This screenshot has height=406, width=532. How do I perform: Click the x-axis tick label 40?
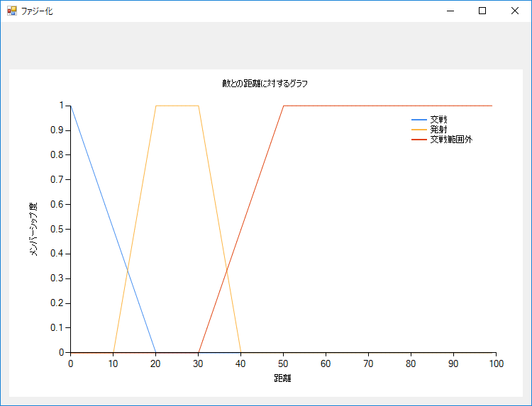click(x=240, y=363)
